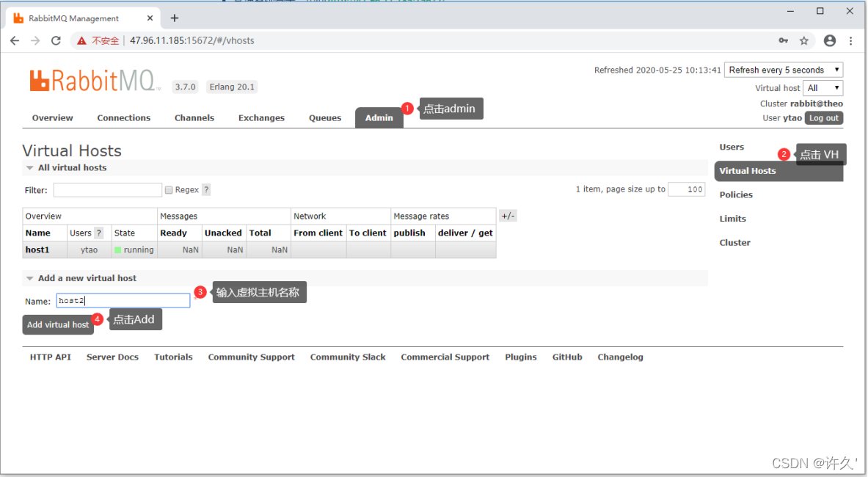Open the Refresh every 5 seconds dropdown
The height and width of the screenshot is (477, 868).
click(784, 70)
